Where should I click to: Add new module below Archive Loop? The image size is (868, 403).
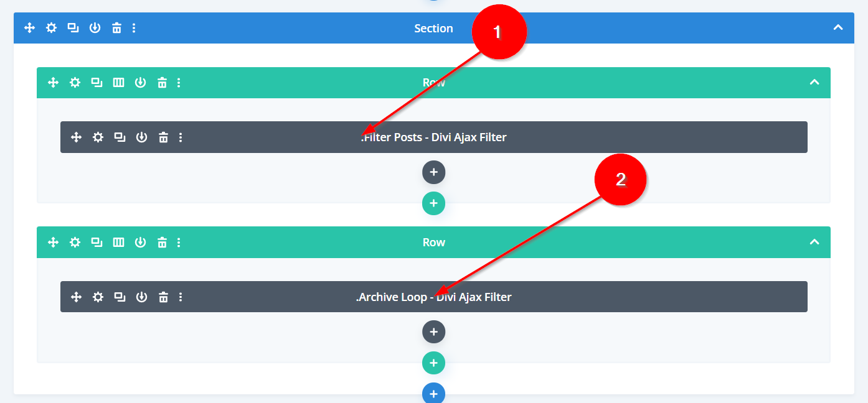[x=434, y=332]
